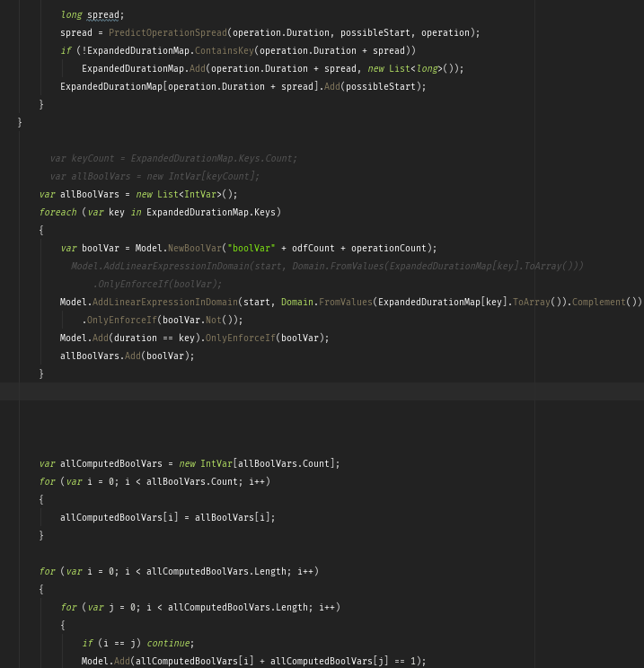The height and width of the screenshot is (668, 644).
Task: Click the commented '.OnlyEnforceIf(boolVar);' line
Action: [x=157, y=284]
